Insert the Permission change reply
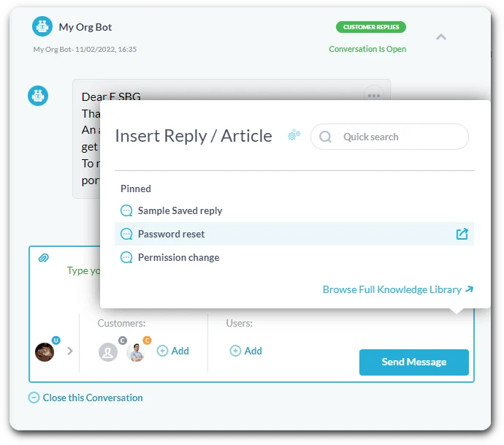Screen dimensions: 504x445 point(178,257)
